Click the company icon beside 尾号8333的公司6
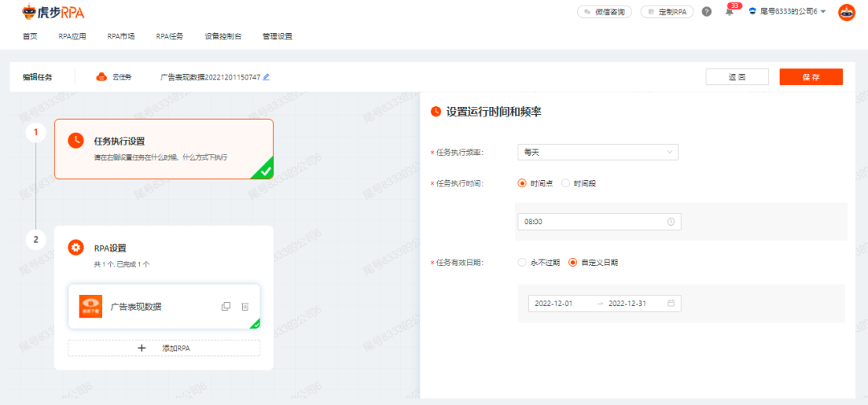The image size is (868, 405). pyautogui.click(x=753, y=11)
